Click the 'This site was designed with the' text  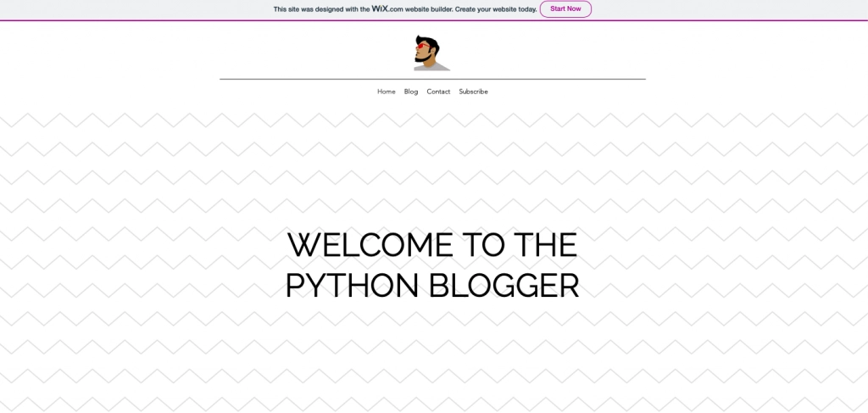pyautogui.click(x=321, y=9)
